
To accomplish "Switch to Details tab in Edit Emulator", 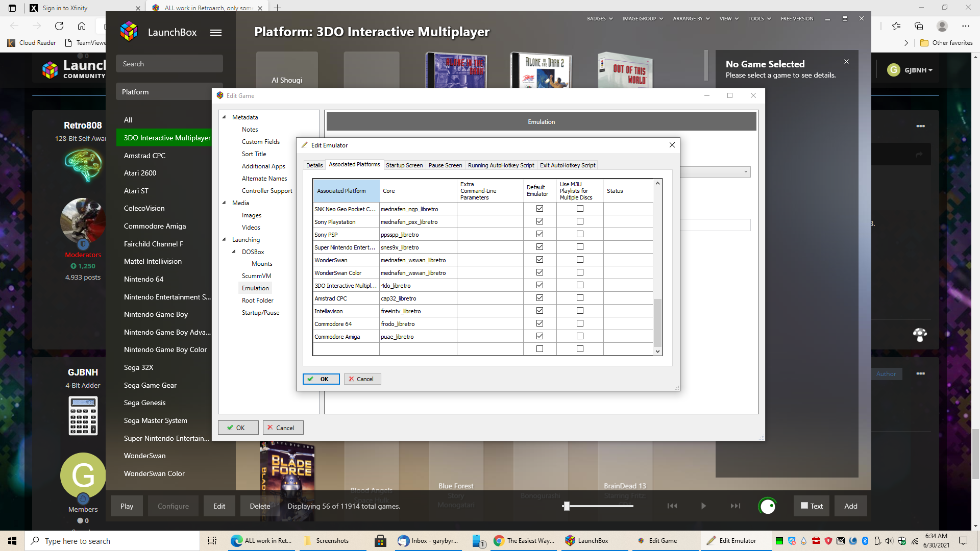I will tap(314, 165).
